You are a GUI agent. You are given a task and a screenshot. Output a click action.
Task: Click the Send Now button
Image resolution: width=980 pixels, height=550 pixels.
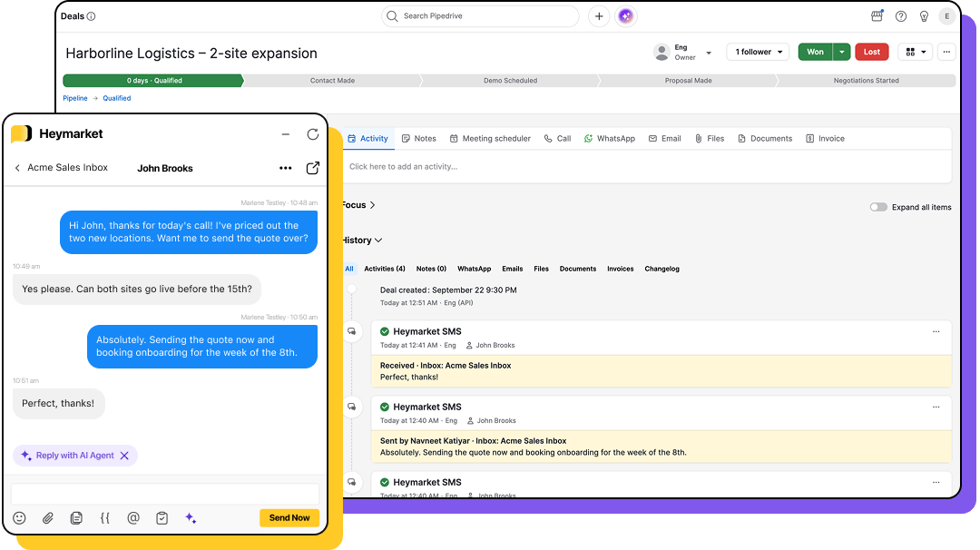[x=289, y=517]
